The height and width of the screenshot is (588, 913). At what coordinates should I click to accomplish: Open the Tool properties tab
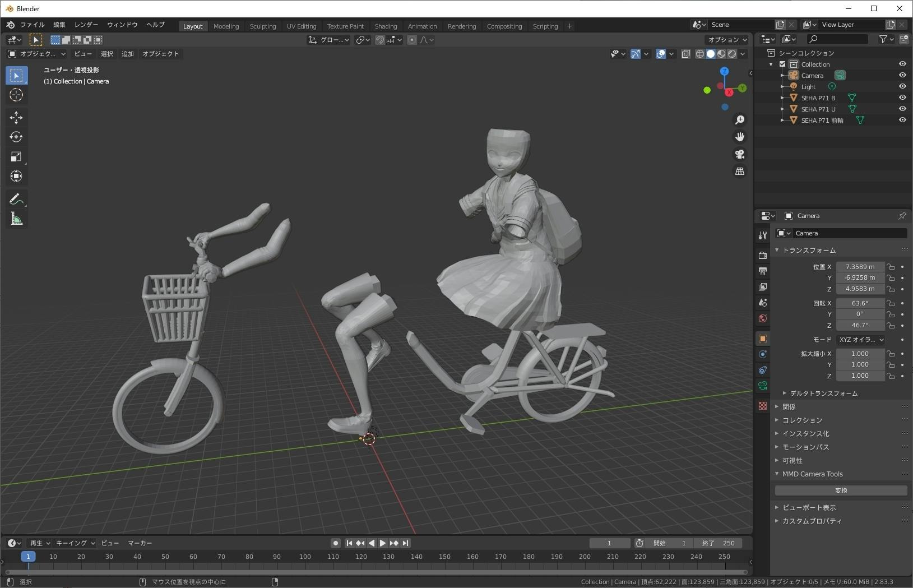point(762,235)
